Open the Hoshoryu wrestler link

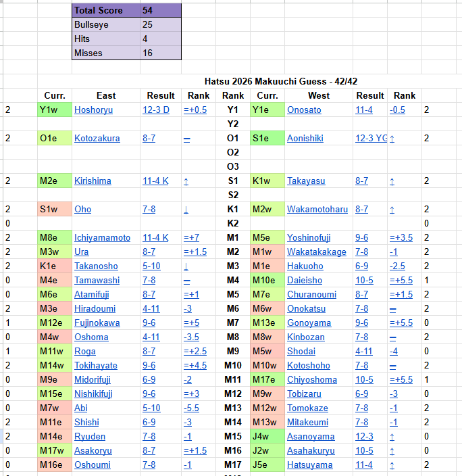[93, 110]
